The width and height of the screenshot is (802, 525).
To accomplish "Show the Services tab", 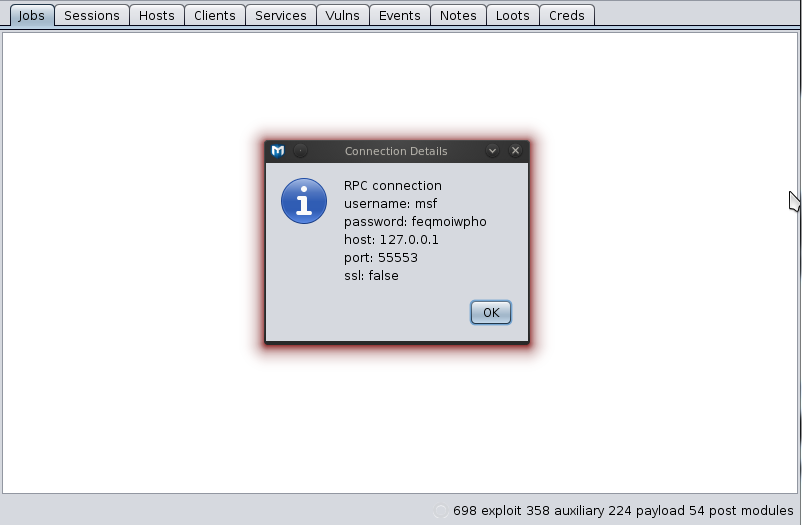I will coord(281,15).
